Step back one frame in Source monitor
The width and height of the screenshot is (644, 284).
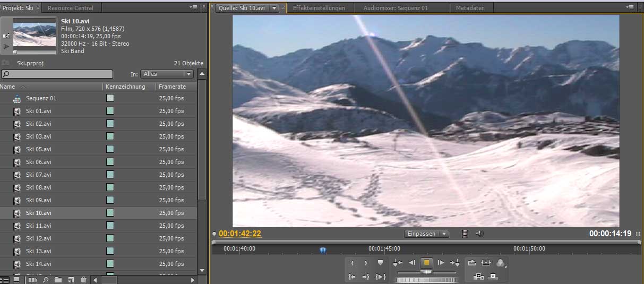412,263
